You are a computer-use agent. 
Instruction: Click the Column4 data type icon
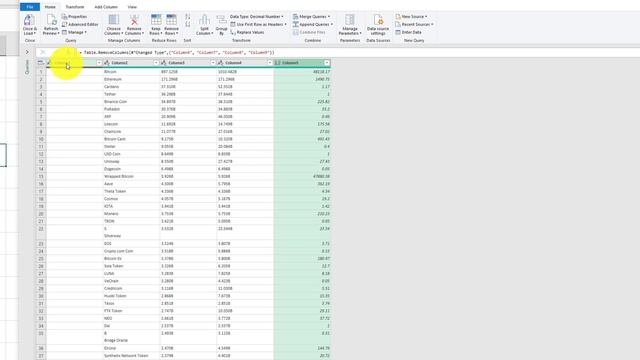pos(221,63)
